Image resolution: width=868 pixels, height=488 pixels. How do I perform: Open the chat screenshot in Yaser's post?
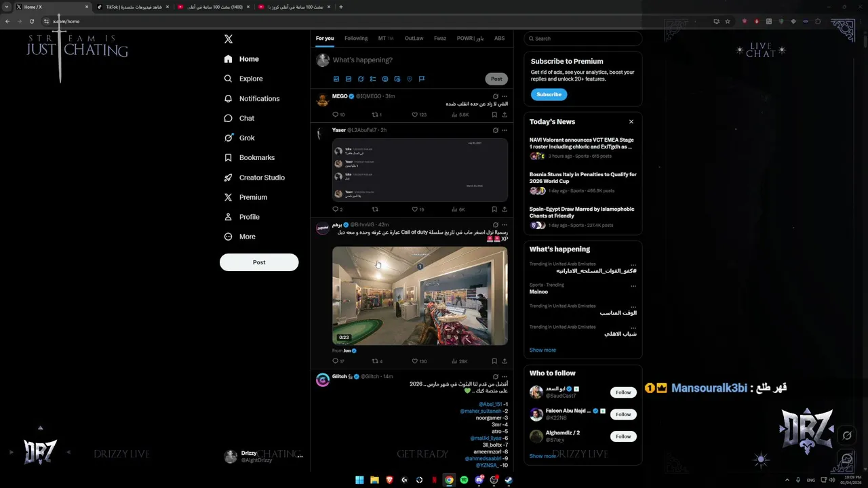tap(420, 170)
